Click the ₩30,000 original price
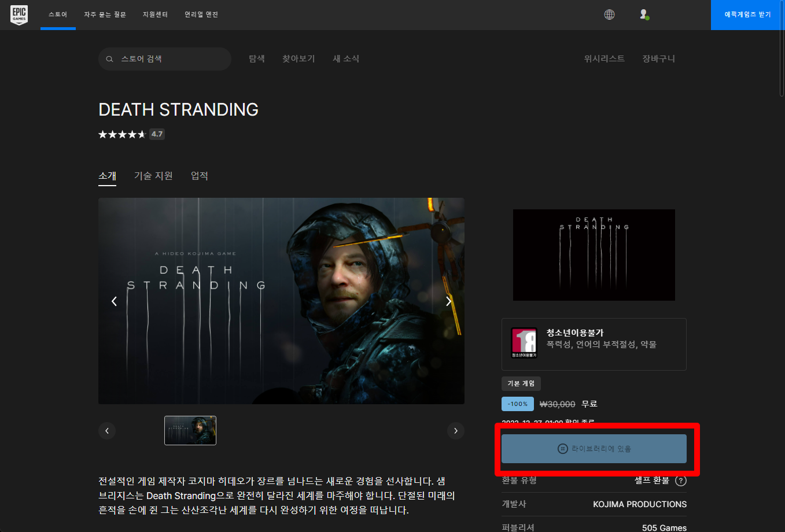 [x=558, y=404]
